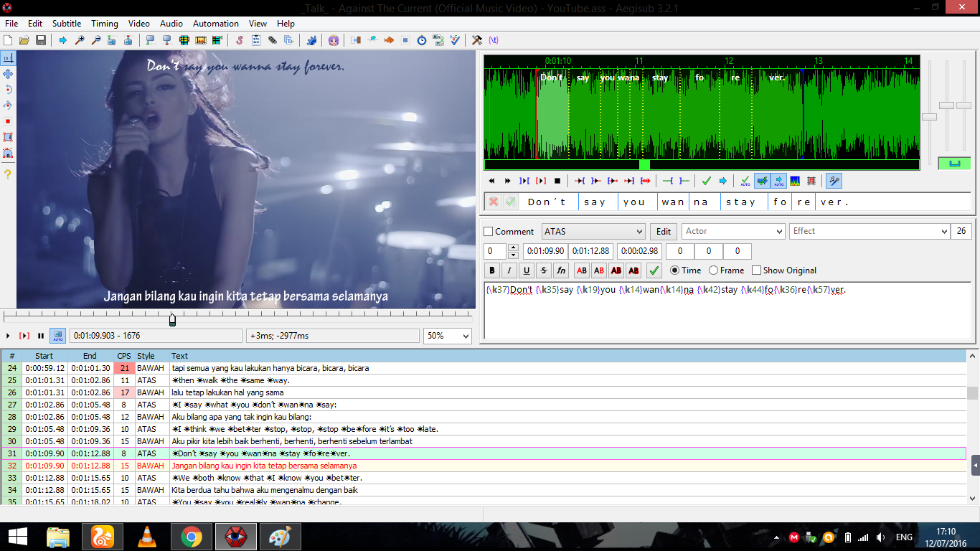This screenshot has height=551, width=980.
Task: Switch to spectrum analyzer display mode
Action: pyautogui.click(x=795, y=181)
